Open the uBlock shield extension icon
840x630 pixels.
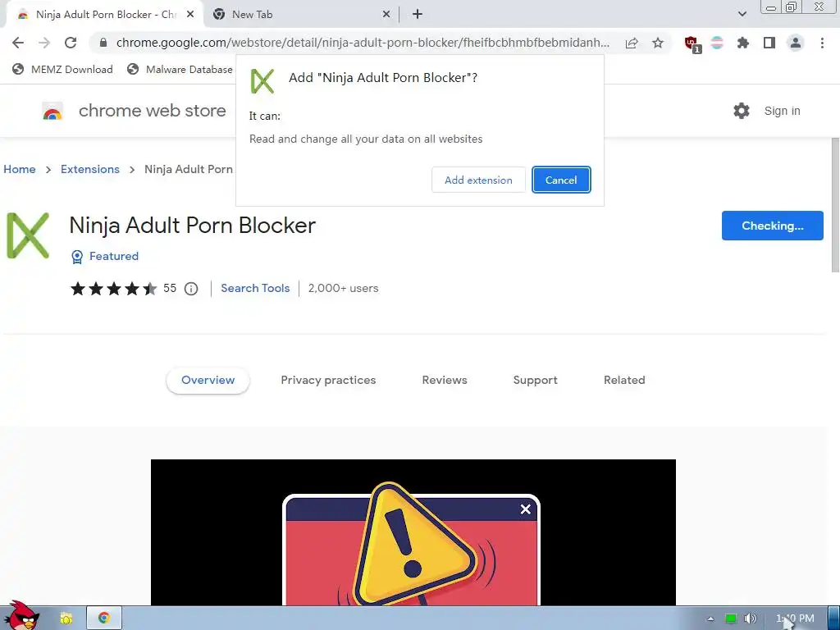(x=692, y=44)
